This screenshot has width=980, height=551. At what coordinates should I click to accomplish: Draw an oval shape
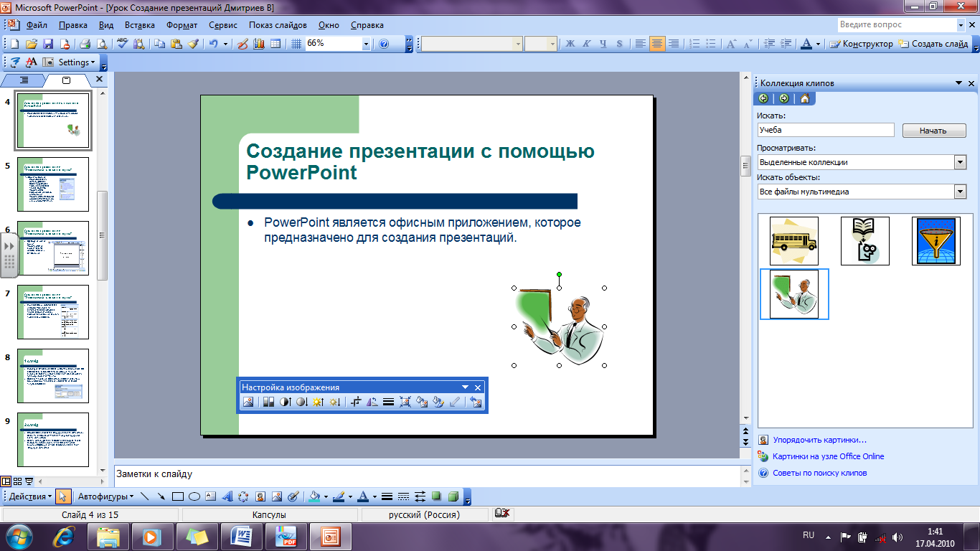point(194,496)
